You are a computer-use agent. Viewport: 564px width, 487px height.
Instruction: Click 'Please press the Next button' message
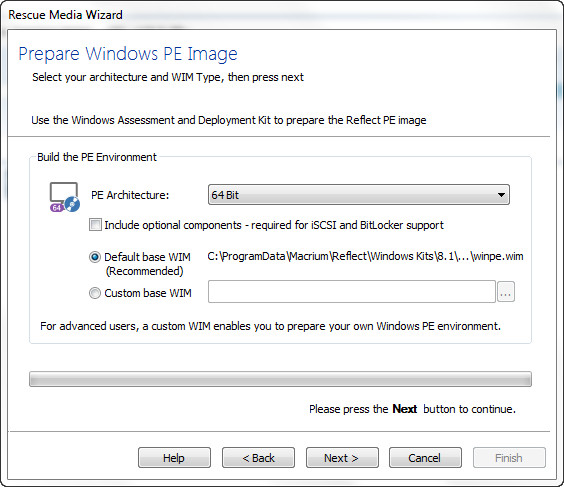click(412, 409)
